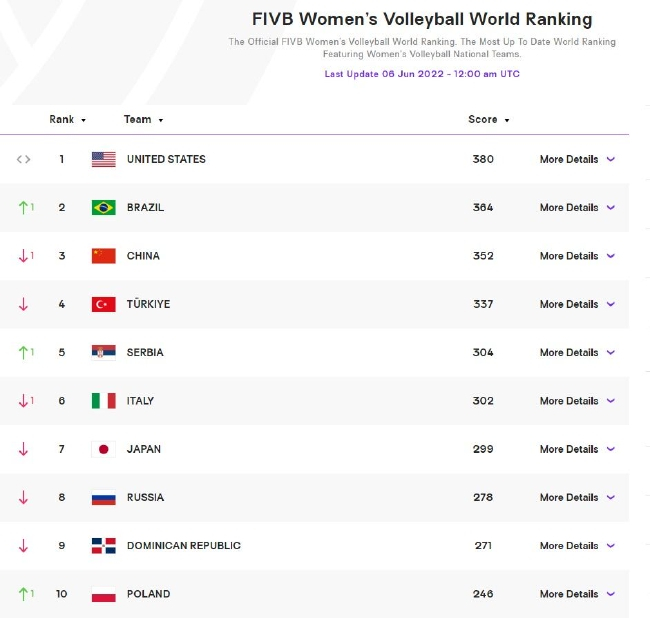The width and height of the screenshot is (650, 619).
Task: Sort table by Team column
Action: [143, 119]
